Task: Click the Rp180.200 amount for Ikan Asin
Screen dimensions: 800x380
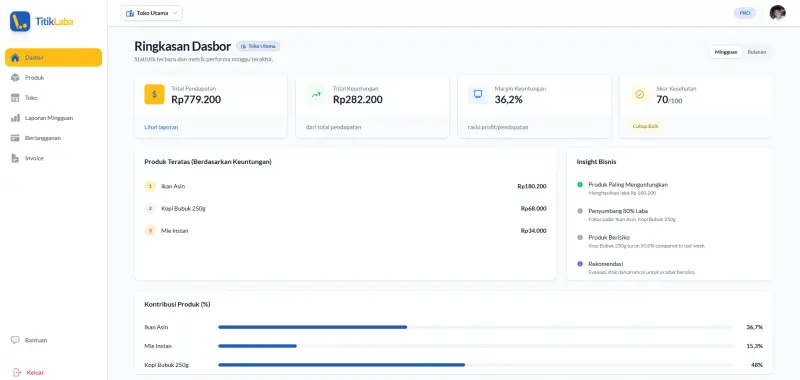Action: (x=532, y=186)
